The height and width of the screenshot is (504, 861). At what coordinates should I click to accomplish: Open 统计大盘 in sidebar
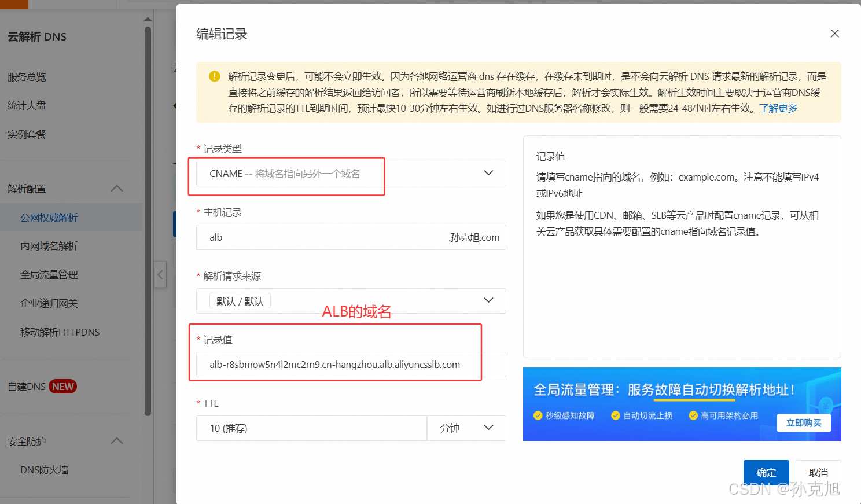click(x=27, y=105)
